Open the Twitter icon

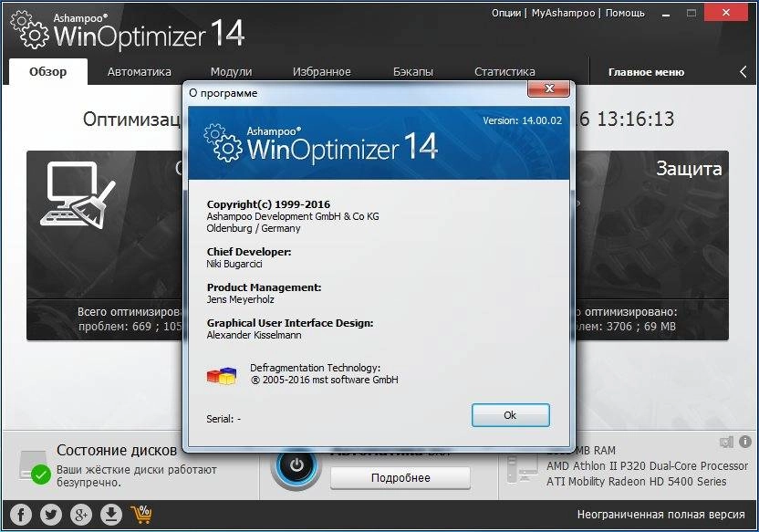pos(51,514)
